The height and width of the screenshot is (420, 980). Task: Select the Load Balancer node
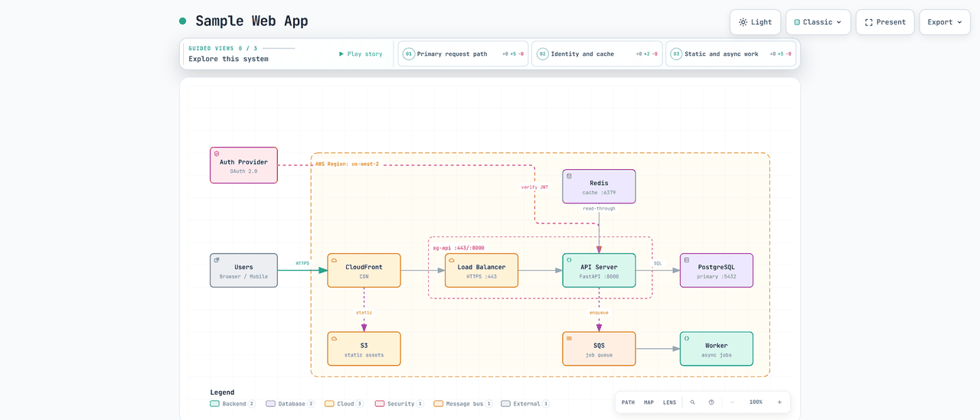coord(482,271)
